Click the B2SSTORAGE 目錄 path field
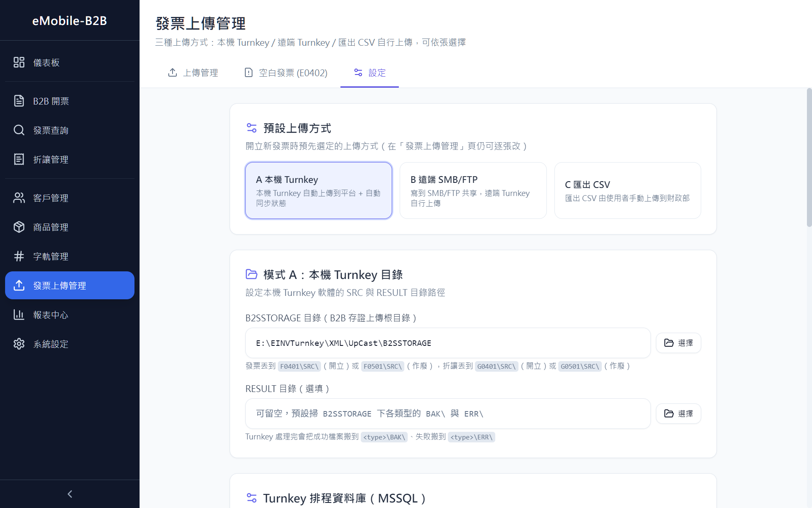812x508 pixels. coord(448,343)
